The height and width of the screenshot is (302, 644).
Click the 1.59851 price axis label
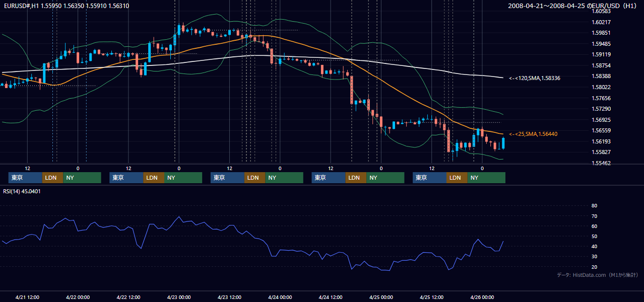pyautogui.click(x=601, y=33)
